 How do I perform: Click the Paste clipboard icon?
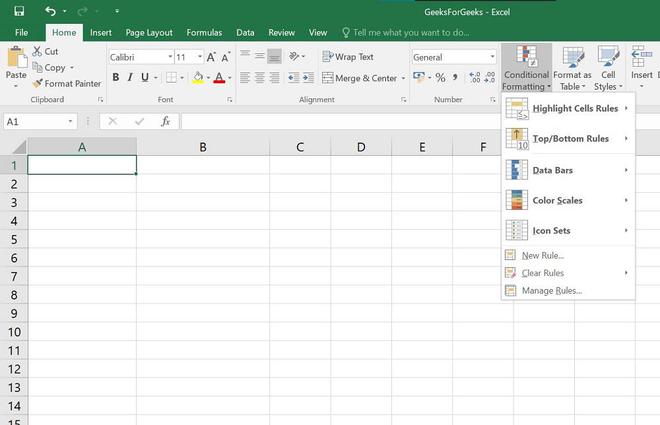pyautogui.click(x=17, y=58)
